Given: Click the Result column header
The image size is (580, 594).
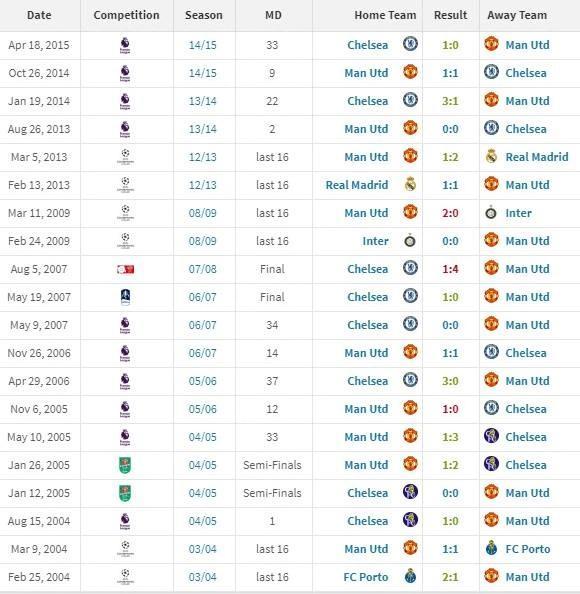Looking at the screenshot, I should point(450,15).
